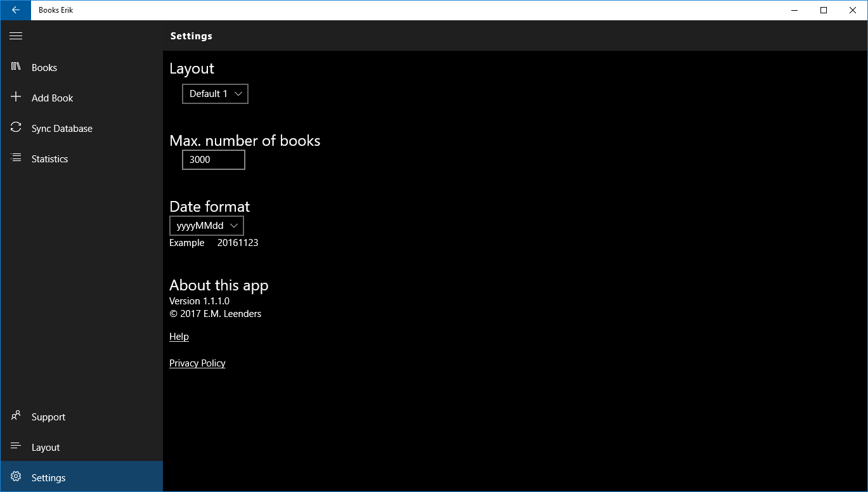Open Statistics from the sidebar
The image size is (868, 492).
pos(82,159)
